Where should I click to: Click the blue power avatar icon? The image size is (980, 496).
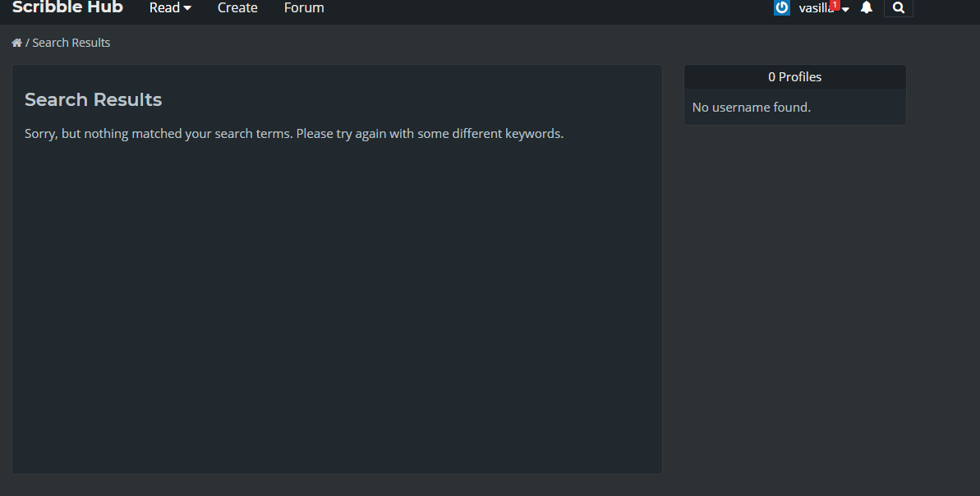coord(782,7)
